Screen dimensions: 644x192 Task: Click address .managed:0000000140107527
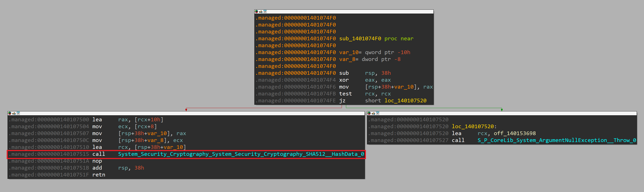click(x=408, y=140)
